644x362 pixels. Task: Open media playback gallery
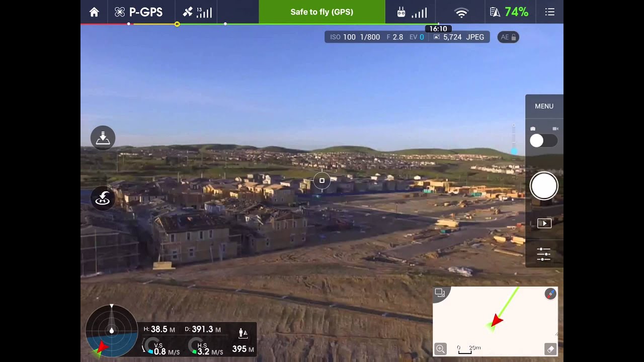point(544,223)
